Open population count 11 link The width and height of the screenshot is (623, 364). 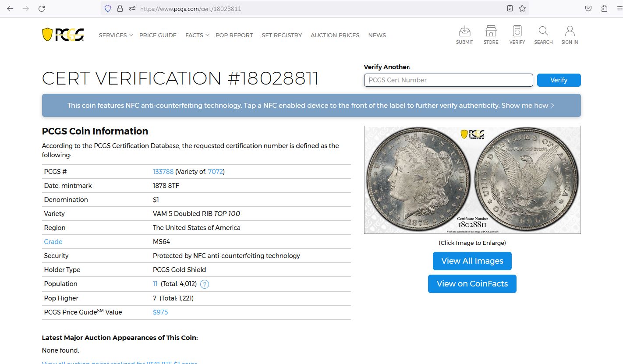[x=155, y=284]
